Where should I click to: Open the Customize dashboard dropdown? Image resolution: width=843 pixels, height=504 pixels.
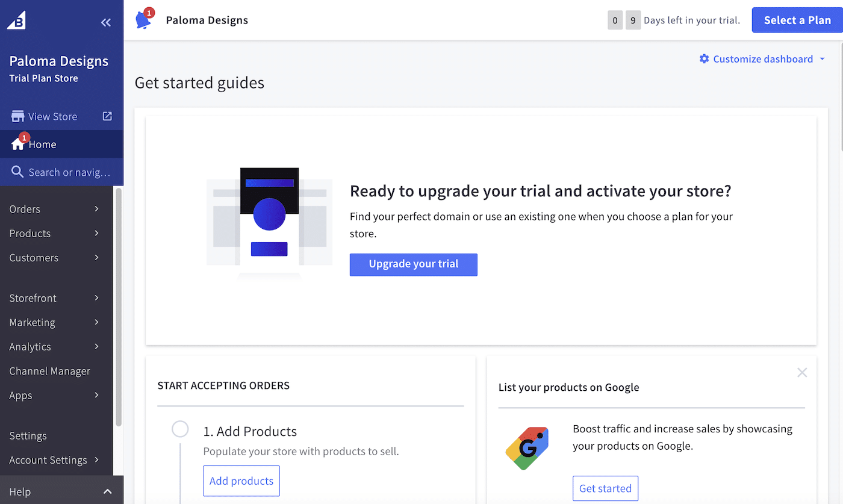pos(823,58)
